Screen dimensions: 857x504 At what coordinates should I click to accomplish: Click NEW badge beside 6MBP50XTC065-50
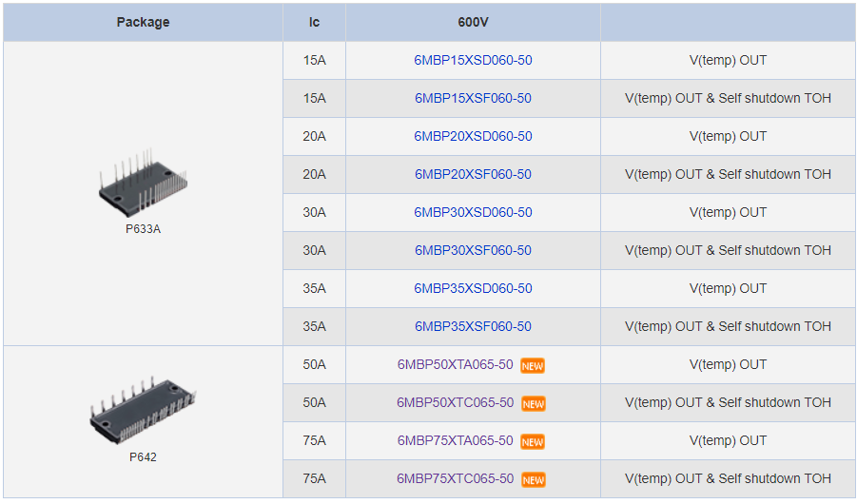pos(533,404)
